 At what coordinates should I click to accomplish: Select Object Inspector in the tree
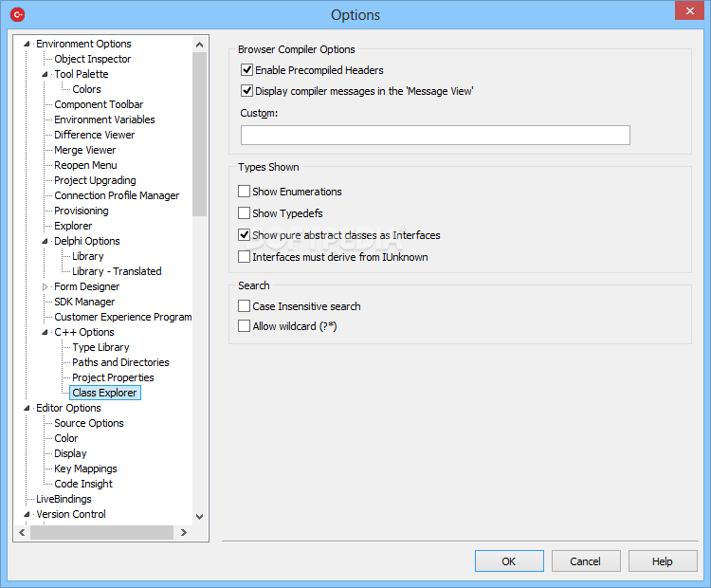click(93, 59)
